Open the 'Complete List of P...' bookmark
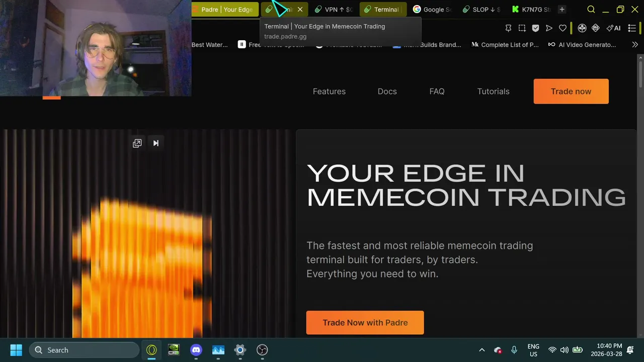This screenshot has height=362, width=644. pos(505,45)
